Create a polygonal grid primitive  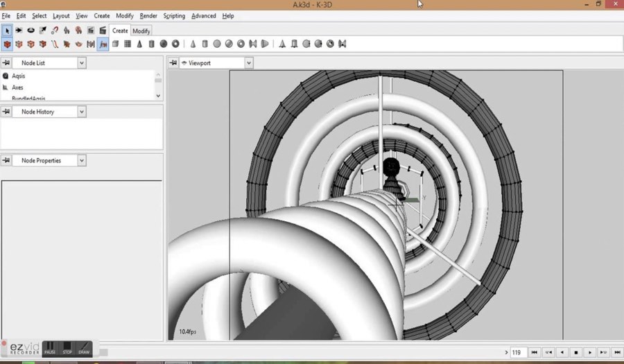tap(128, 44)
